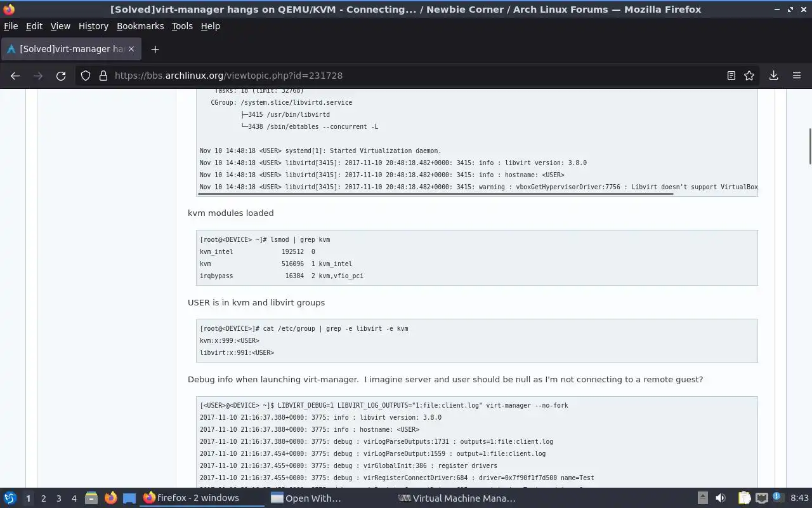Click the 'Debug info when launching virt-manager' paragraph

point(445,380)
